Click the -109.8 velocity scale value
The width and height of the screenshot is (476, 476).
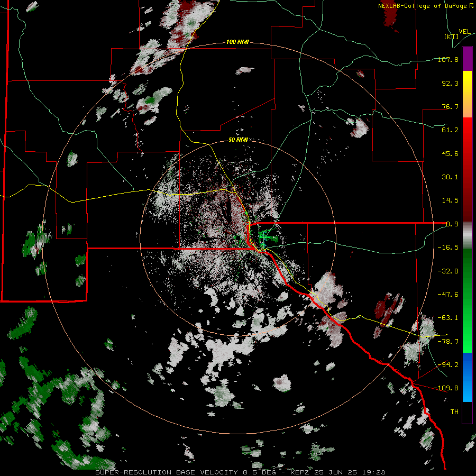[446, 388]
